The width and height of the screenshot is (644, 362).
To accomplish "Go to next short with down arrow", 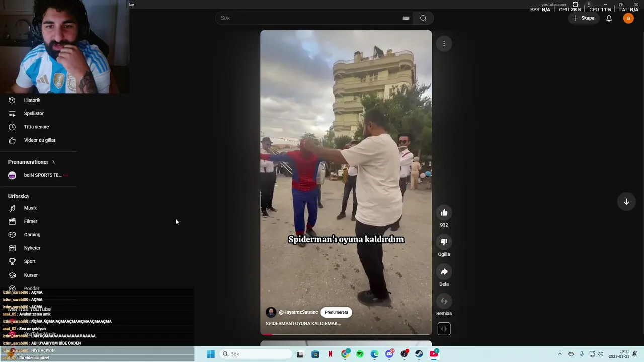I will [626, 202].
